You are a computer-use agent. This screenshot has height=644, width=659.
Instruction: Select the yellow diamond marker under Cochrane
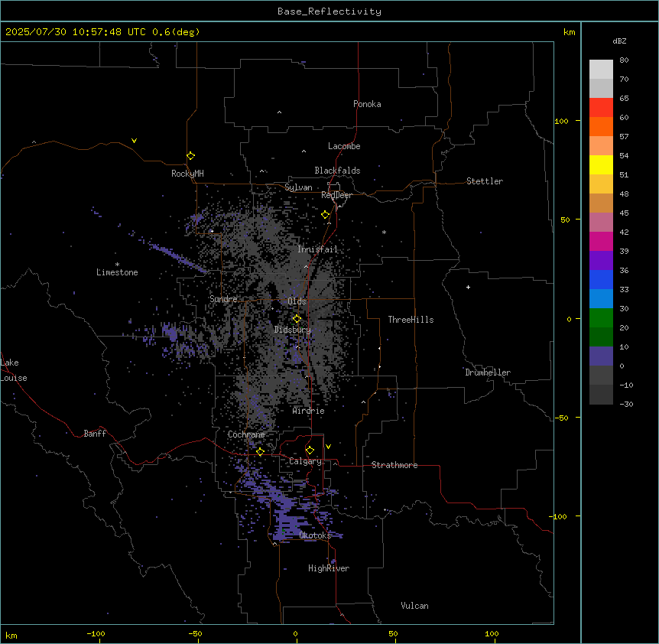click(x=260, y=452)
